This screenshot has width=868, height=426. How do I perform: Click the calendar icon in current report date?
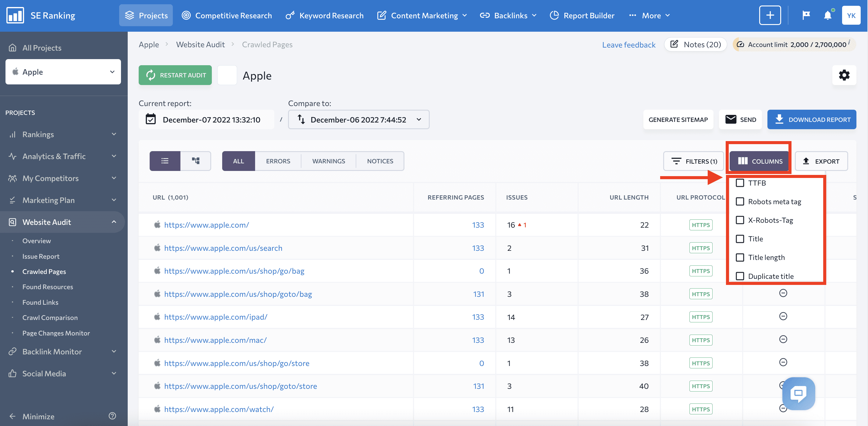pyautogui.click(x=151, y=119)
